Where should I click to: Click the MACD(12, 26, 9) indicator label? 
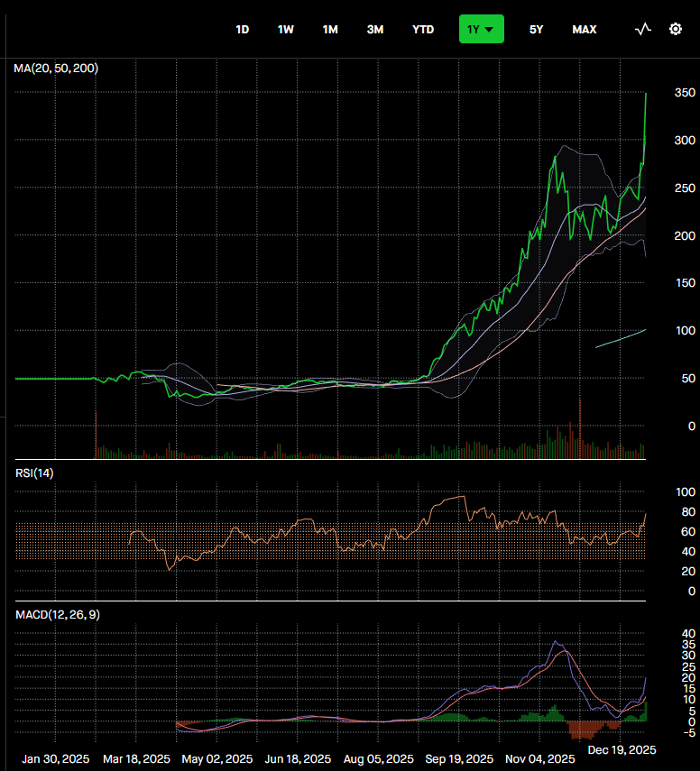[58, 615]
